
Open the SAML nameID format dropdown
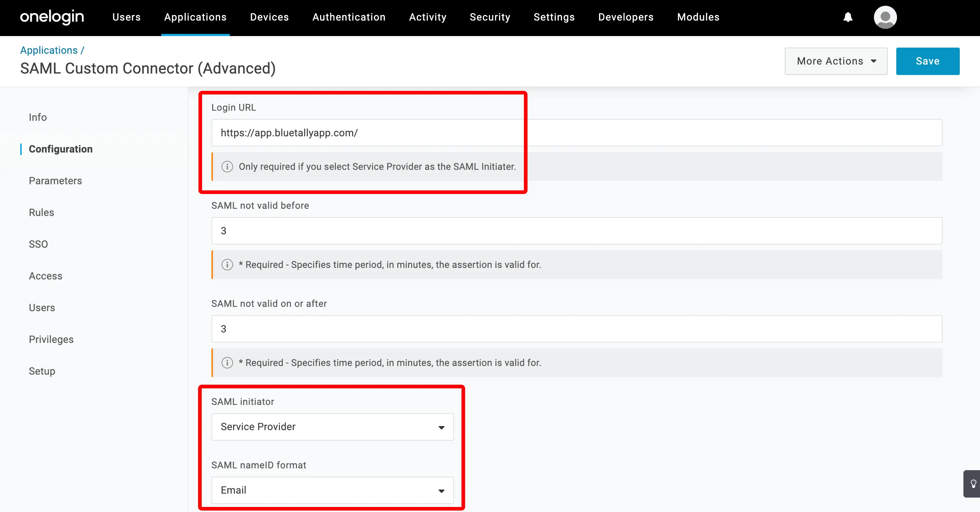coord(332,490)
